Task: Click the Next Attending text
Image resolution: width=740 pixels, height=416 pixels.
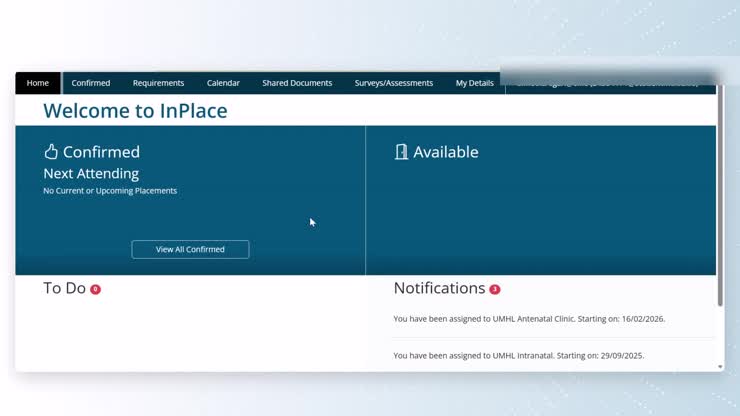Action: coord(91,174)
